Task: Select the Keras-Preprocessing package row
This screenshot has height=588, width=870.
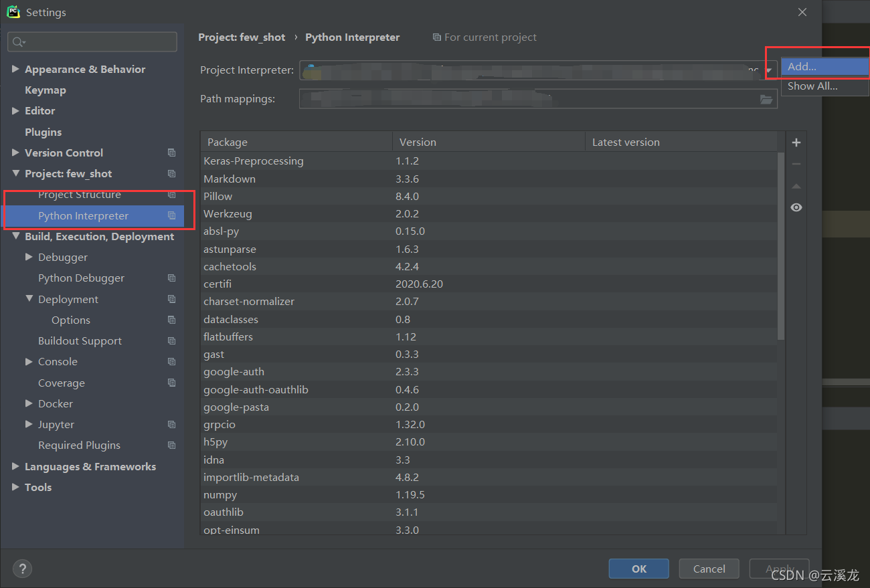Action: pos(489,161)
